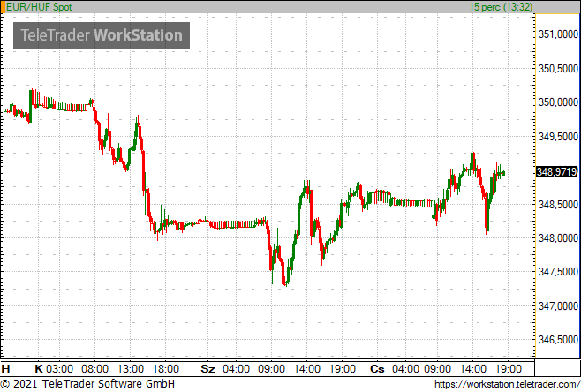
Task: Click the 14:00 time label after Sz
Action: click(306, 369)
